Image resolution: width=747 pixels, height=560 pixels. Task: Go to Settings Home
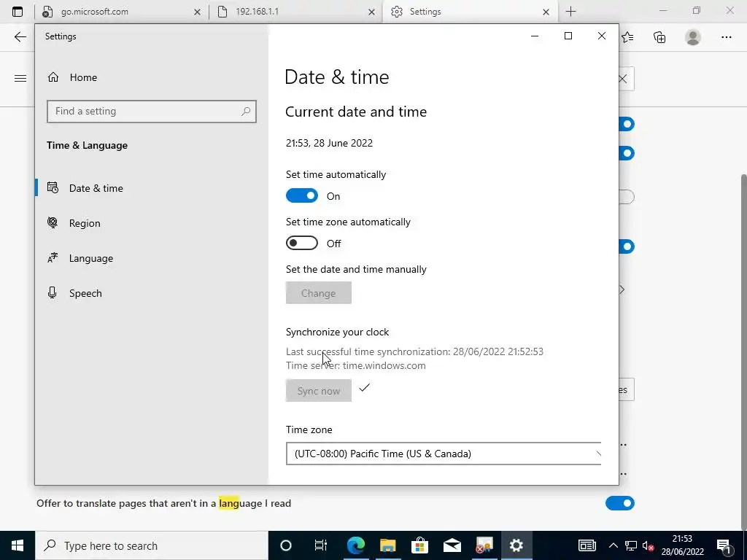click(72, 77)
